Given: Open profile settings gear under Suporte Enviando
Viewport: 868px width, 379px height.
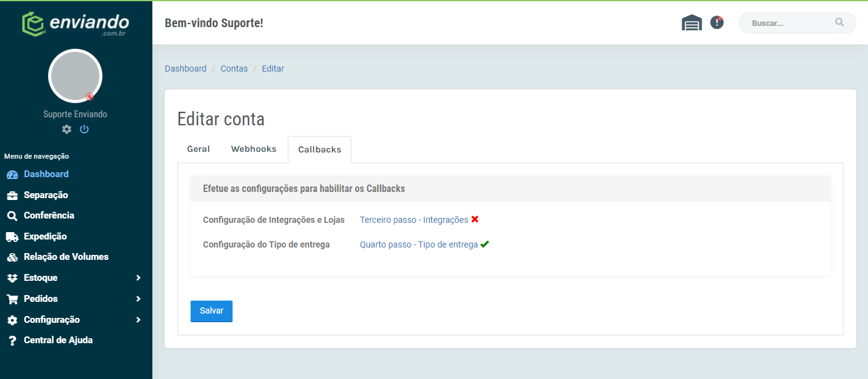Looking at the screenshot, I should tap(67, 129).
